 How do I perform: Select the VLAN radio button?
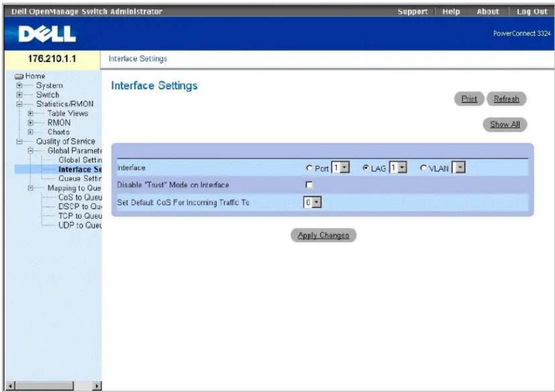pyautogui.click(x=423, y=168)
